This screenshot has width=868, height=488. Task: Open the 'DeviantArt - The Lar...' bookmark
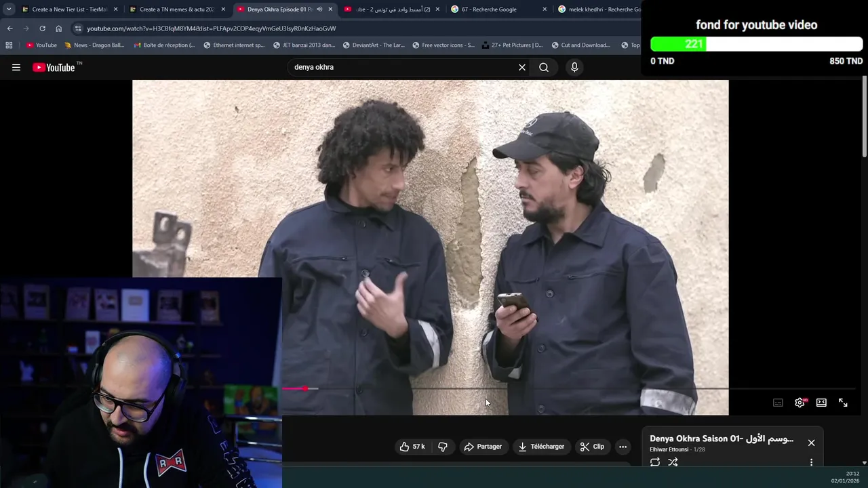click(x=374, y=45)
